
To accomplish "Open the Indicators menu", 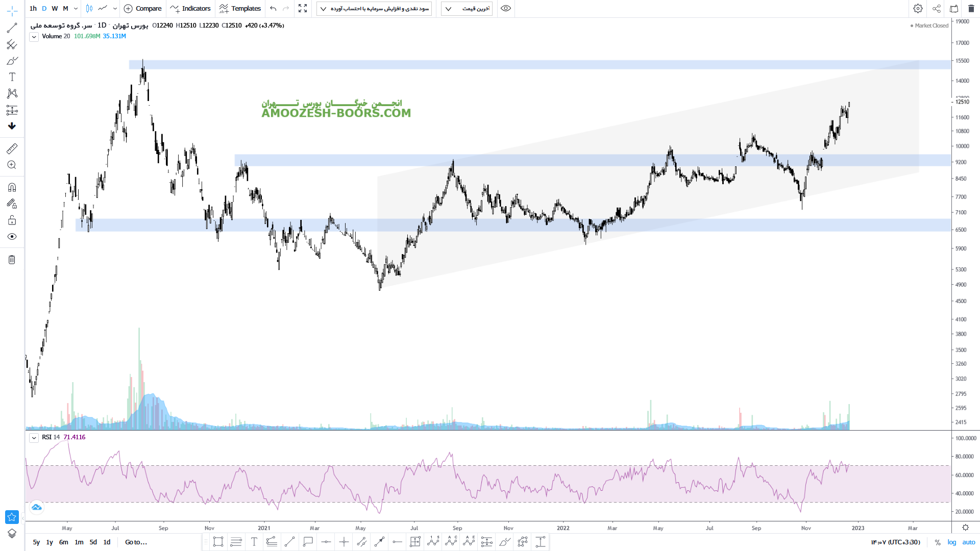I will point(190,9).
